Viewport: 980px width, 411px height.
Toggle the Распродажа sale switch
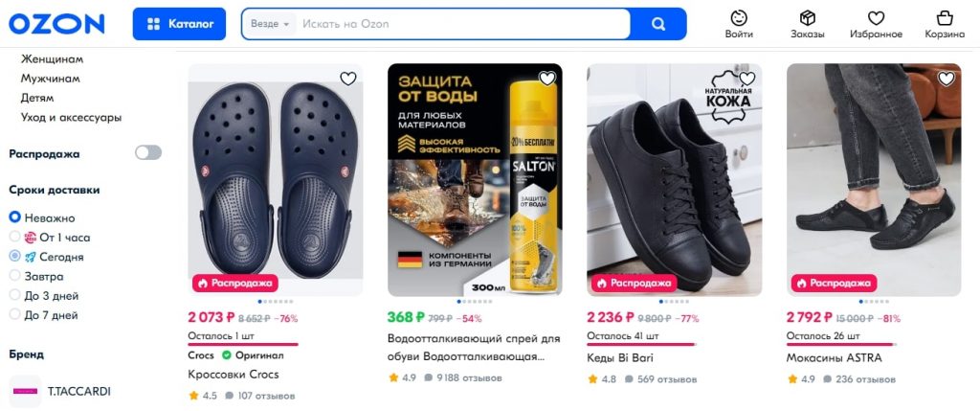click(x=148, y=152)
